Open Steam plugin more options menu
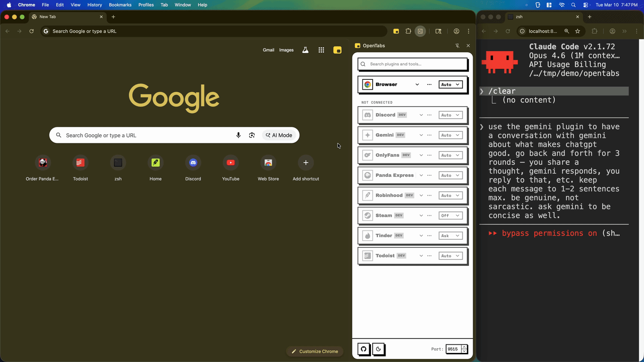The height and width of the screenshot is (362, 644). tap(429, 216)
